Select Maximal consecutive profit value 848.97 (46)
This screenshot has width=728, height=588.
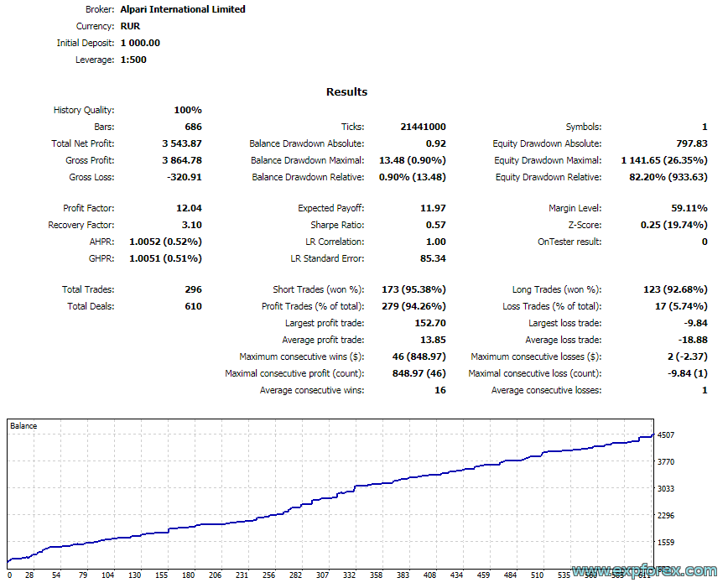[419, 373]
